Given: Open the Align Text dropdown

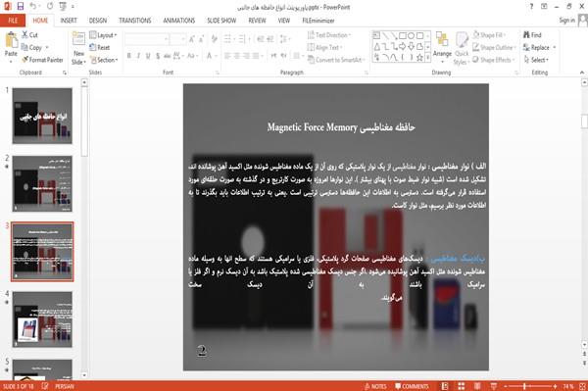Looking at the screenshot, I should click(324, 47).
